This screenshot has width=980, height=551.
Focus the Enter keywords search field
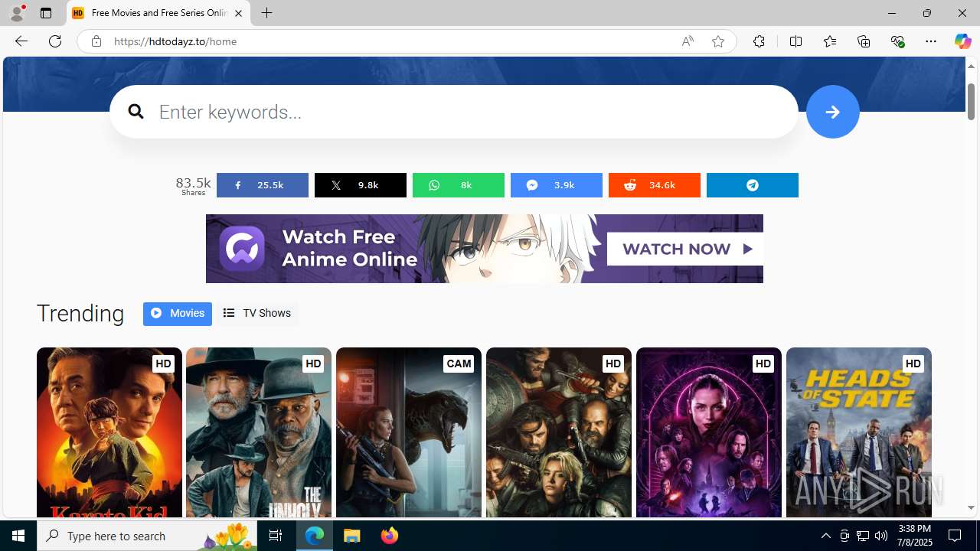click(x=453, y=112)
